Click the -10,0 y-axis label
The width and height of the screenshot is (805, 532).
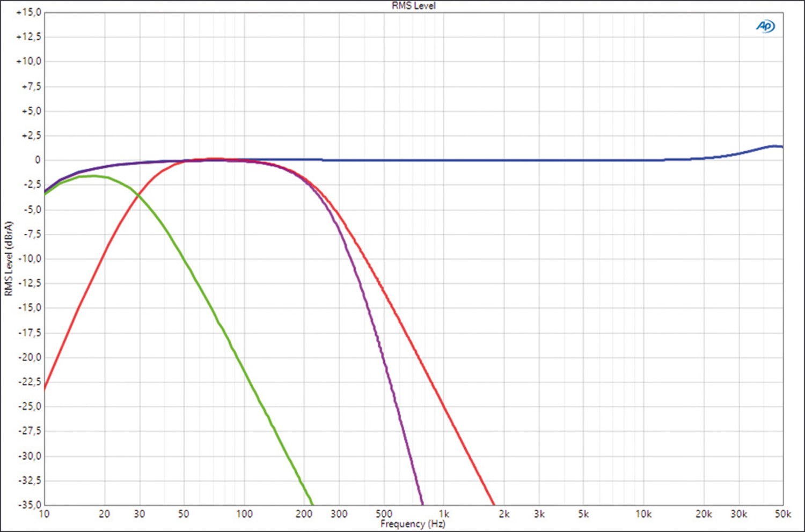pyautogui.click(x=30, y=258)
